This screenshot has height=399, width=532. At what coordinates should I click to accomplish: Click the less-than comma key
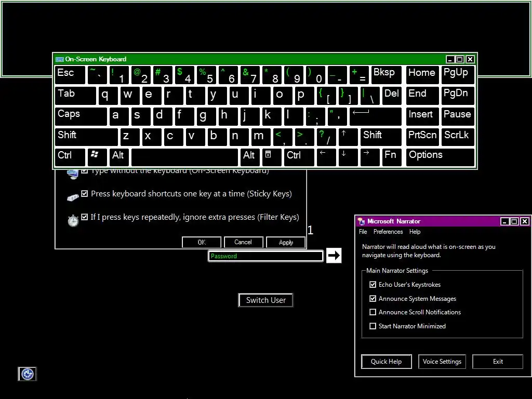click(x=282, y=137)
